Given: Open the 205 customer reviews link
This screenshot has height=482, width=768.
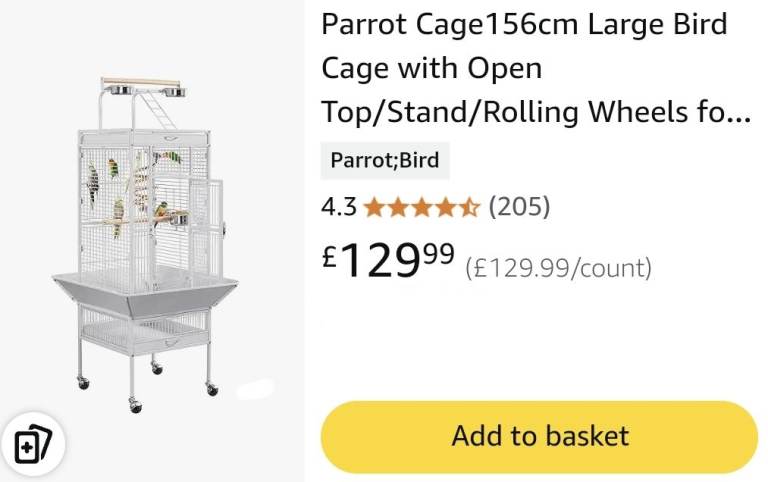Looking at the screenshot, I should (519, 208).
